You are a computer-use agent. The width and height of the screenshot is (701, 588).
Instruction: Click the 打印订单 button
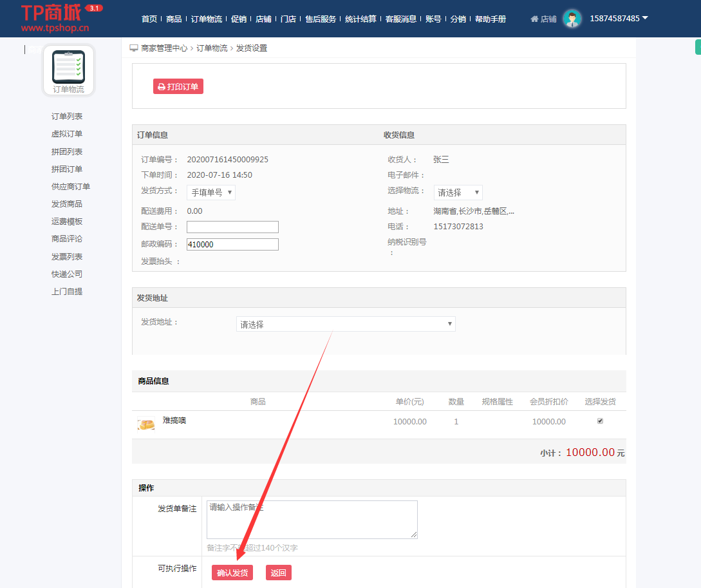178,86
